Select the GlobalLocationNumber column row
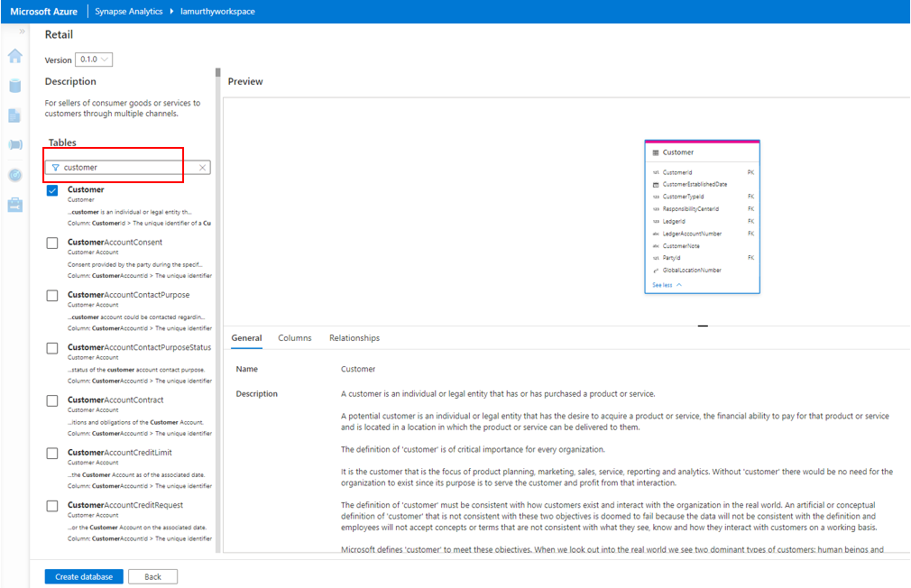 point(702,271)
